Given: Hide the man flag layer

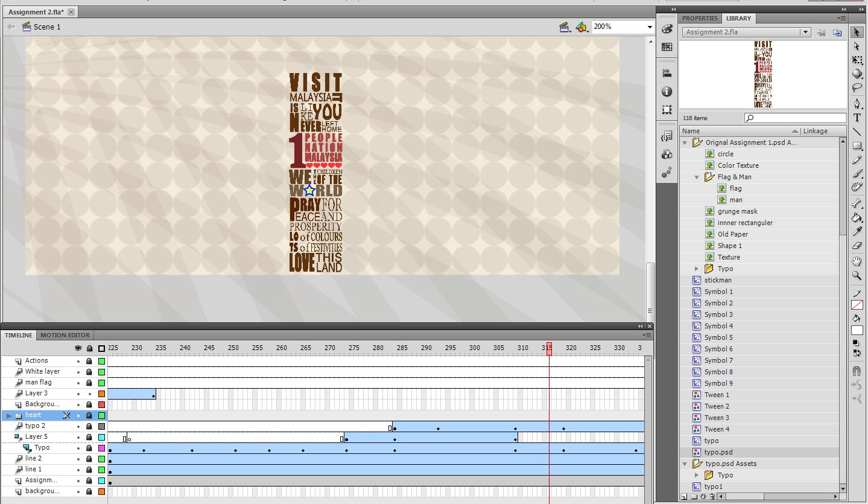Looking at the screenshot, I should [x=78, y=383].
